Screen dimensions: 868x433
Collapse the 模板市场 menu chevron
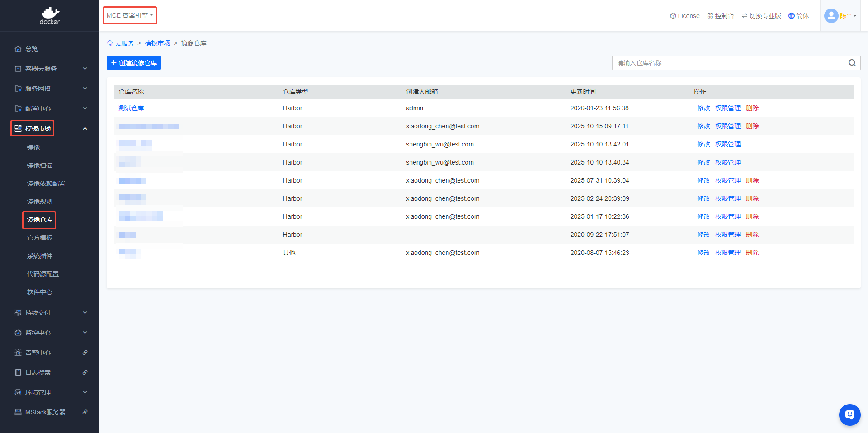tap(85, 129)
